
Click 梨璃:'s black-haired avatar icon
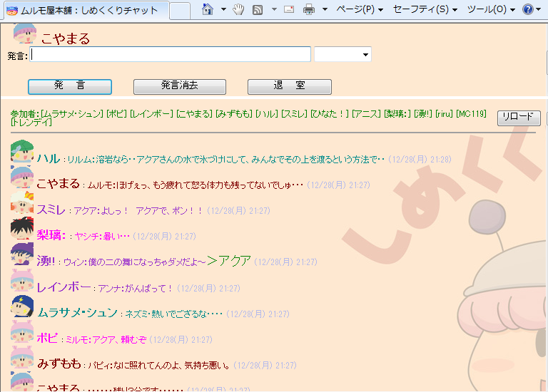coord(22,228)
